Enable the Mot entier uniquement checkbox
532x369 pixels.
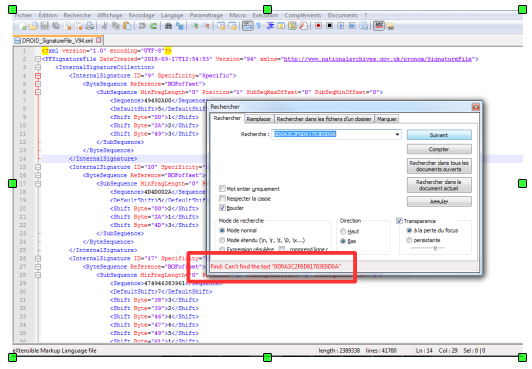pos(222,189)
